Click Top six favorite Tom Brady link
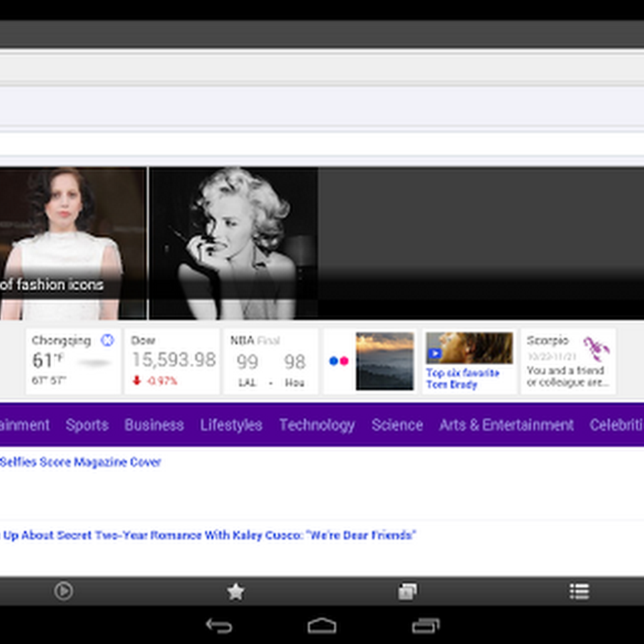The image size is (644, 644). coord(462,379)
